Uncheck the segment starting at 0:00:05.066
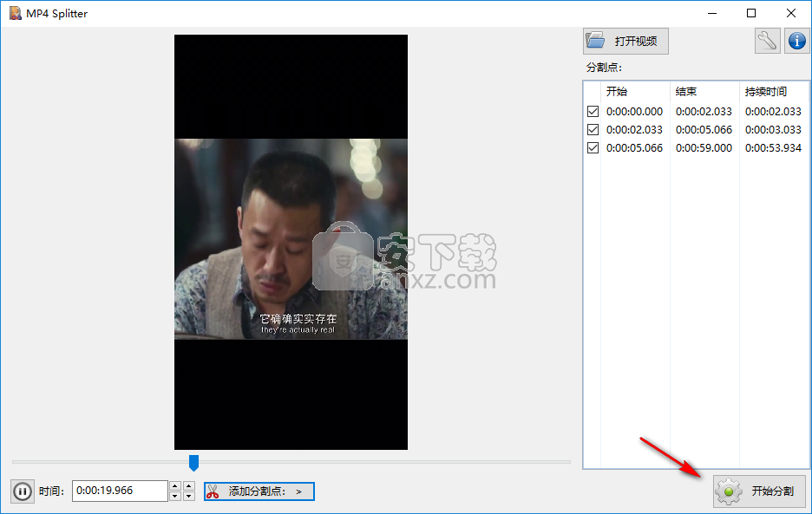This screenshot has width=812, height=514. coord(593,147)
